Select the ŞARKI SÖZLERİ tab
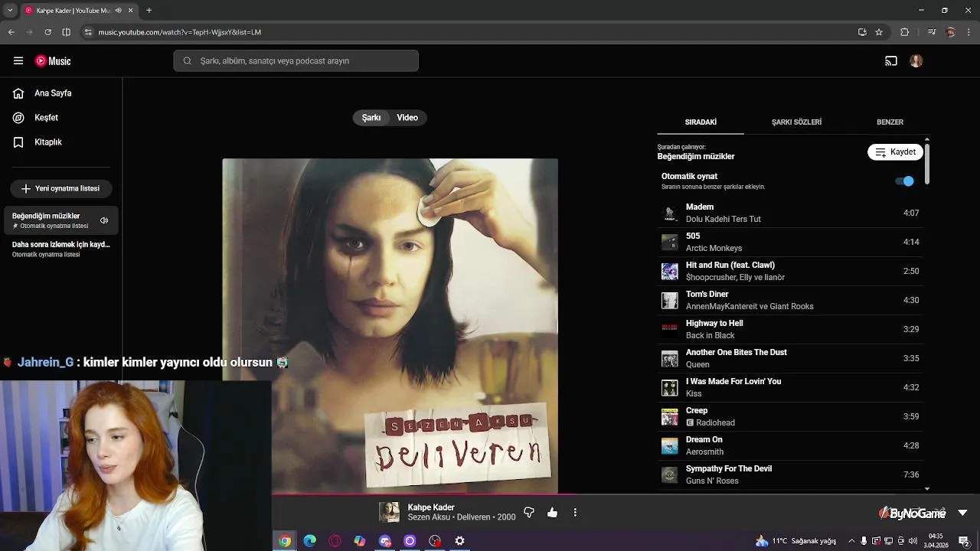 tap(796, 122)
